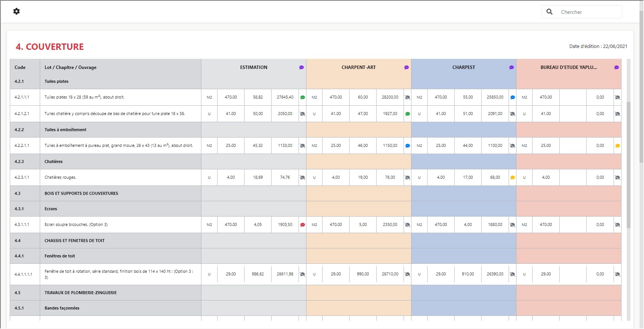
Task: Open the CHARPENT-ART header comment bubble
Action: 407,67
